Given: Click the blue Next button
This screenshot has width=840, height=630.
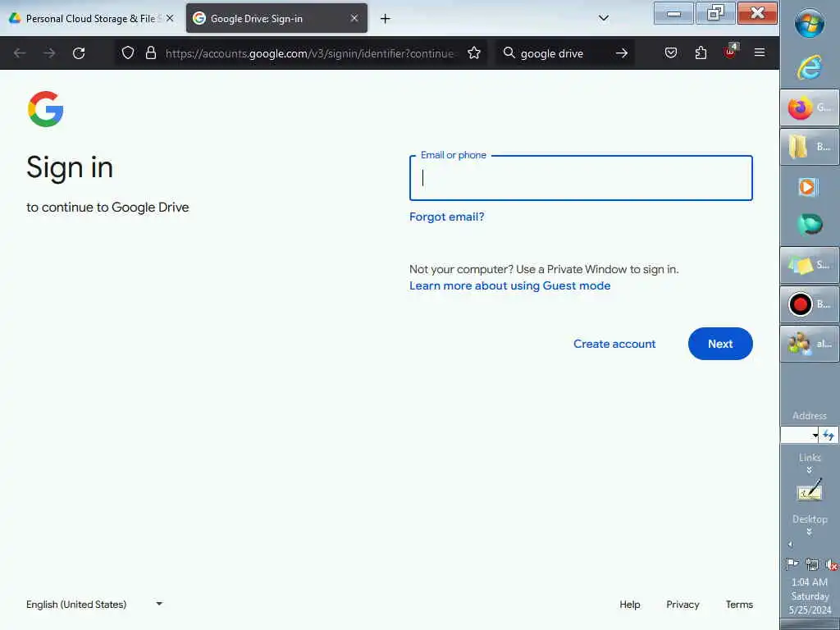Looking at the screenshot, I should pyautogui.click(x=720, y=344).
